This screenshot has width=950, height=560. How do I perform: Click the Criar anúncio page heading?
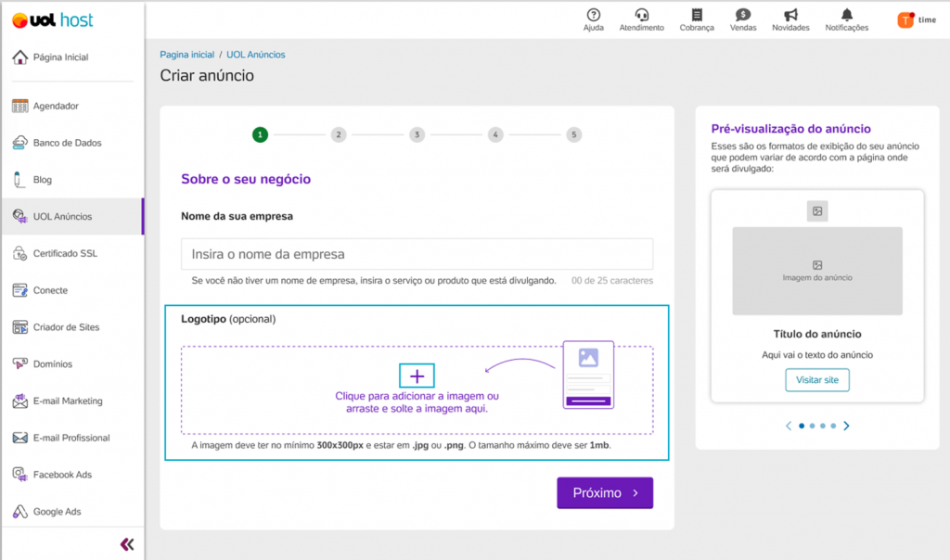[207, 76]
